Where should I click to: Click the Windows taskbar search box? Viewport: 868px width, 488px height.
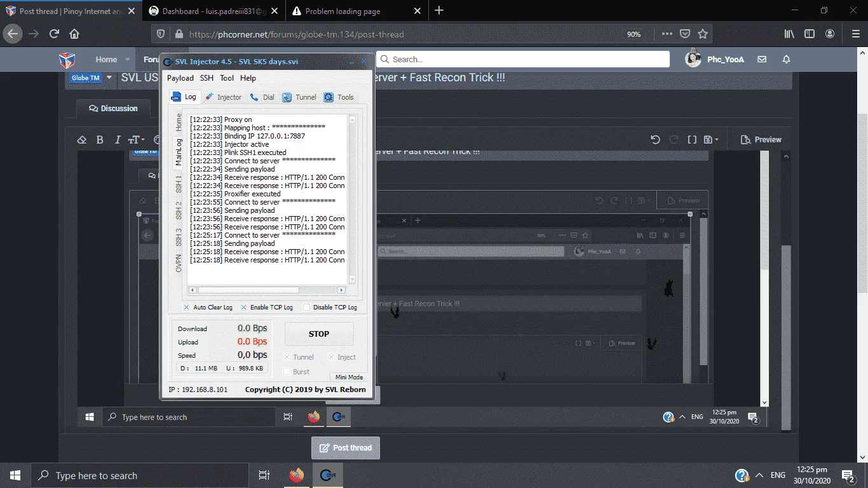click(140, 475)
